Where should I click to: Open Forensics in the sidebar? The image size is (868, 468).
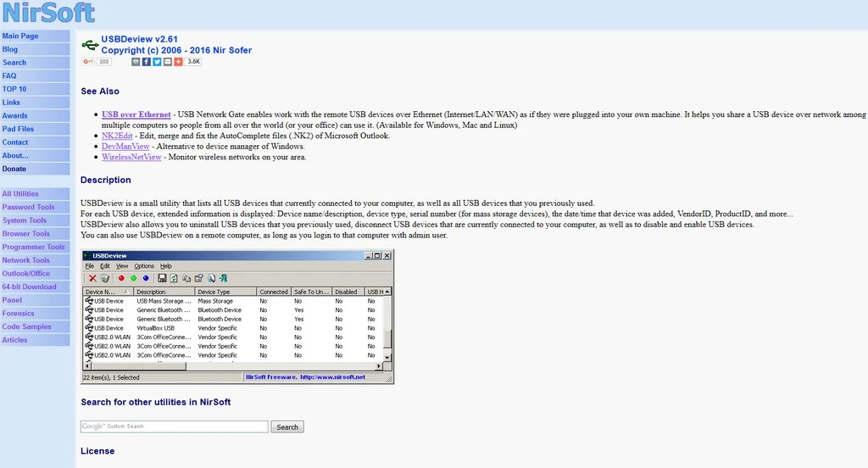click(x=35, y=314)
